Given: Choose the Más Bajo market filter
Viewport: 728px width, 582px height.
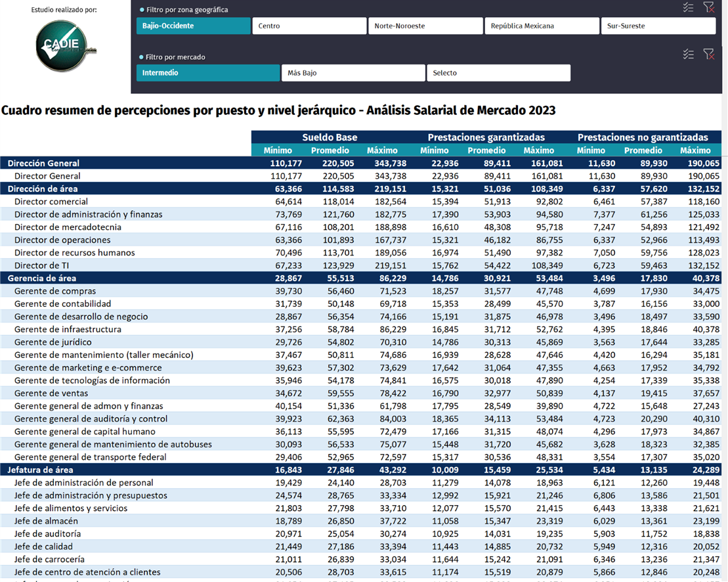Looking at the screenshot, I should (x=353, y=73).
